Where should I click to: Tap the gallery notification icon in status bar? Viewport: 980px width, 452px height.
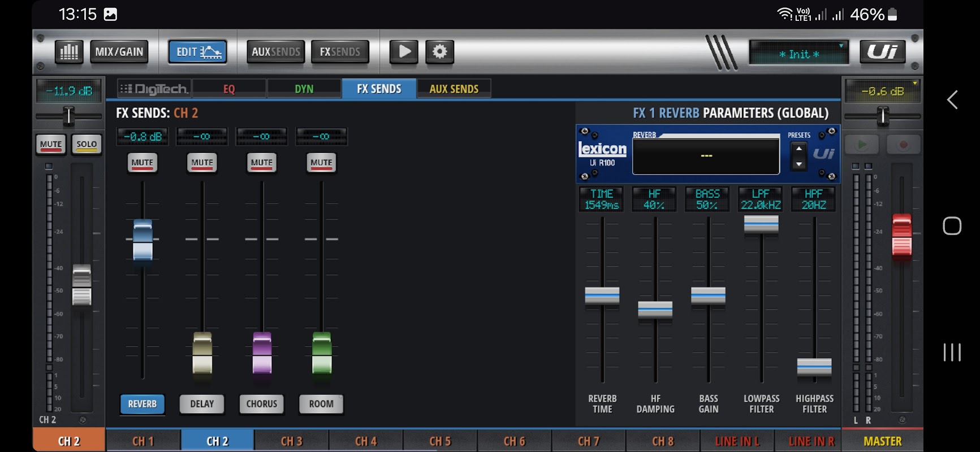tap(111, 14)
